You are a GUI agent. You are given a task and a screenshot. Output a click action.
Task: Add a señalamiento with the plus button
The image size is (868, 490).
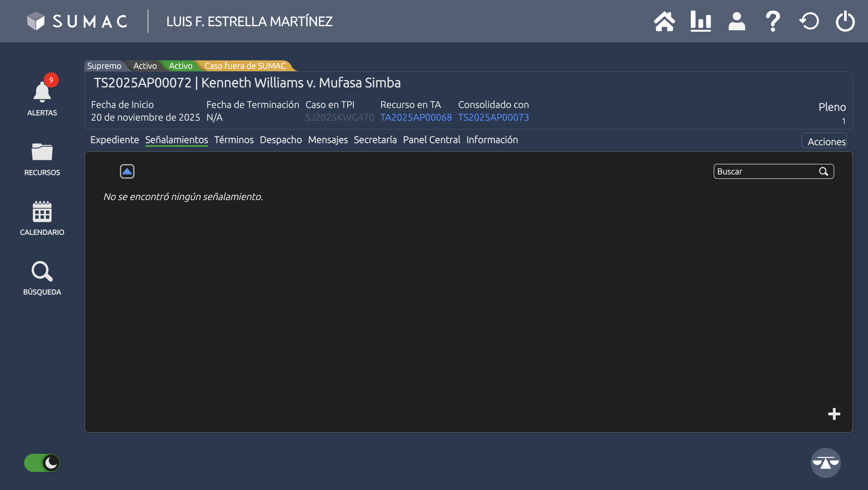point(834,414)
